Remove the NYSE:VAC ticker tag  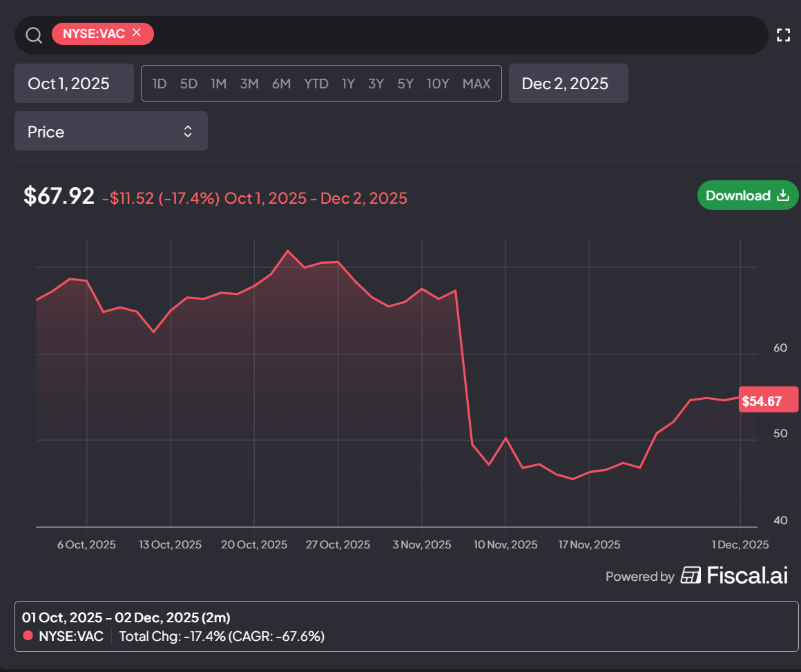pos(137,32)
